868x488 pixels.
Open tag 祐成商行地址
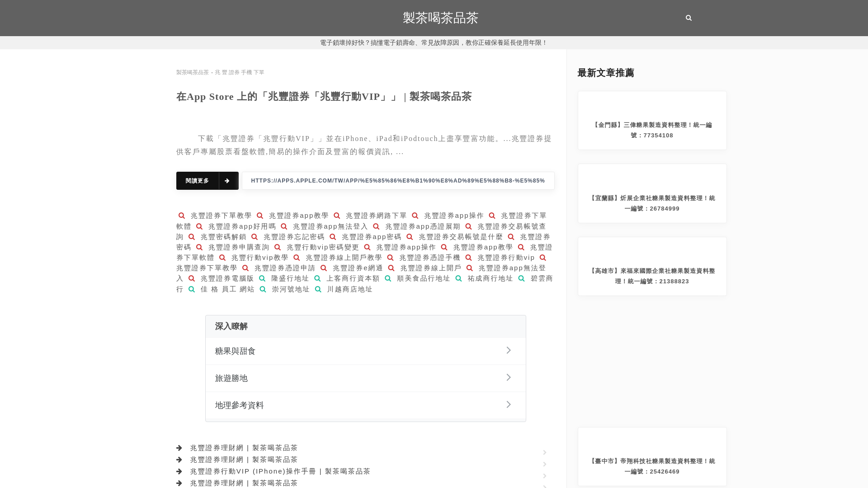point(491,278)
